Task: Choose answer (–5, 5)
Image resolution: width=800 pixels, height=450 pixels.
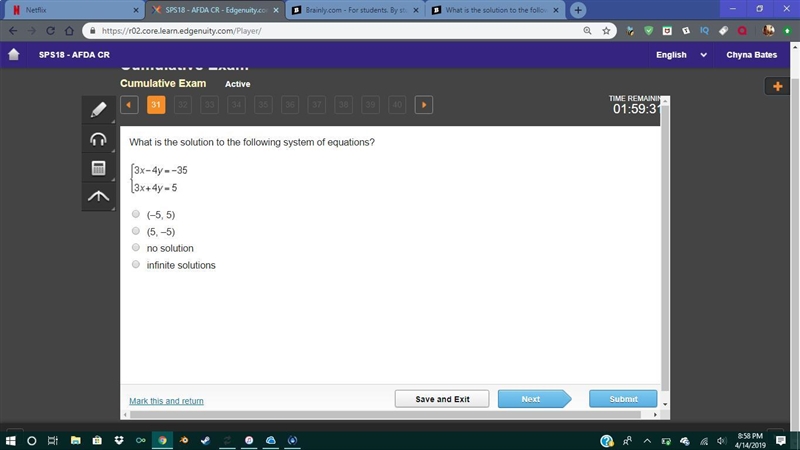Action: coord(136,214)
